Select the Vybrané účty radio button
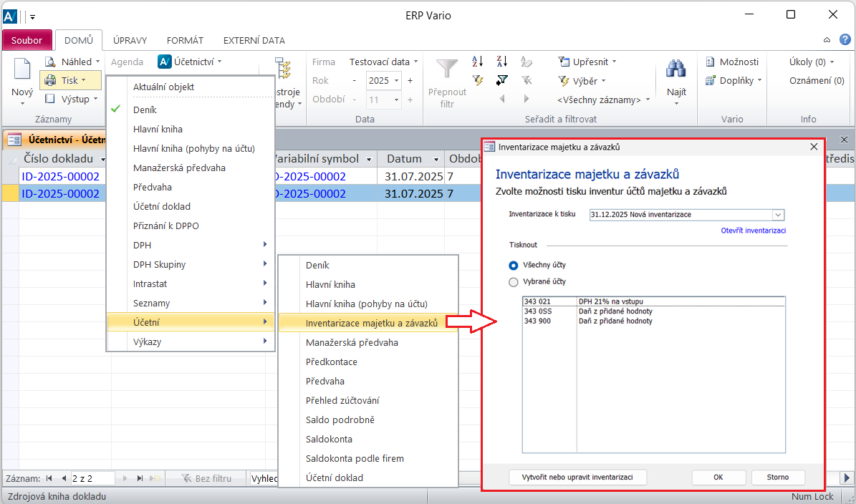The image size is (856, 504). click(x=514, y=282)
